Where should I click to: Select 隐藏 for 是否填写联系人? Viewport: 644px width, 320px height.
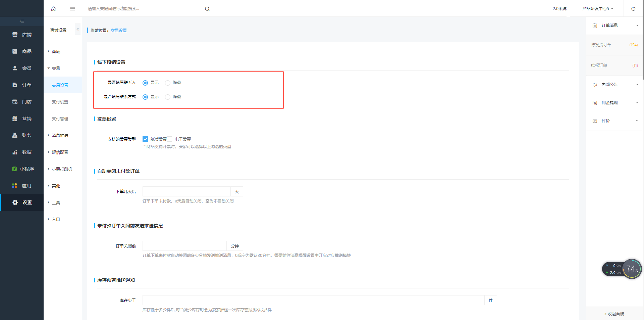168,83
